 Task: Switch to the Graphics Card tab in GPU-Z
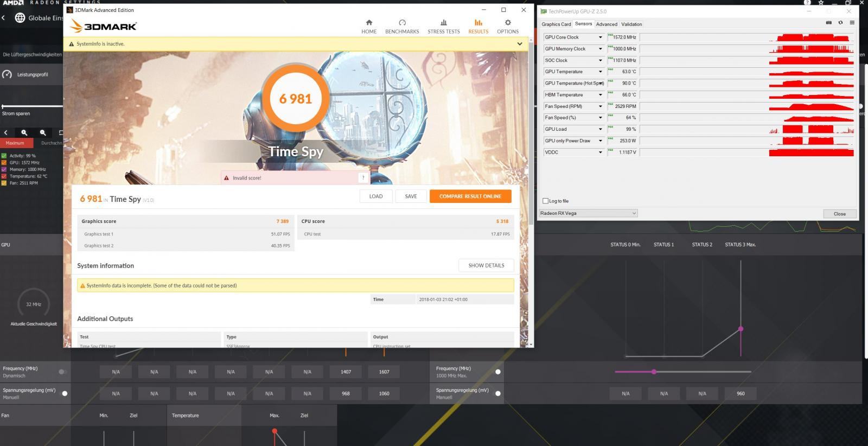click(556, 24)
